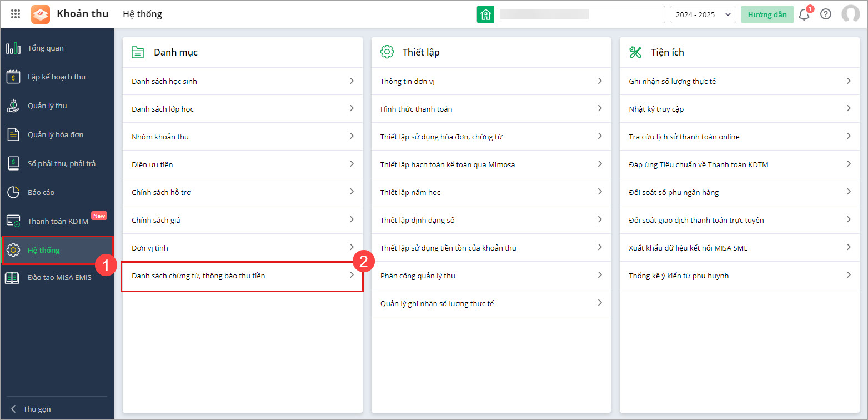Open Thiết lập sử dụng tiền tồn của khoản thu

point(491,248)
